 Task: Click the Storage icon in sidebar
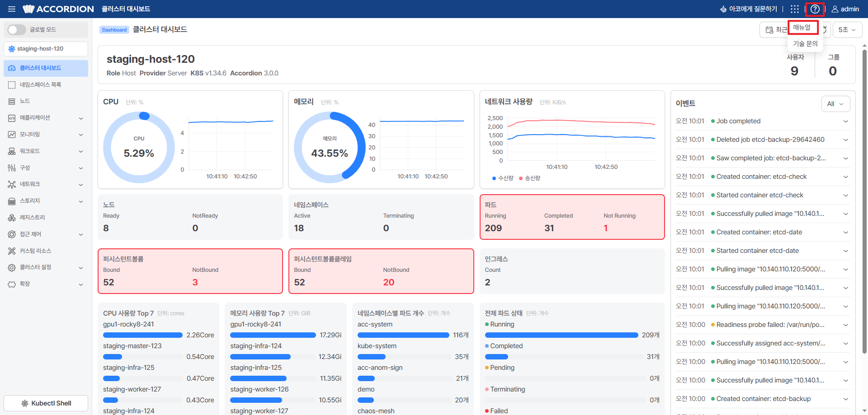12,201
